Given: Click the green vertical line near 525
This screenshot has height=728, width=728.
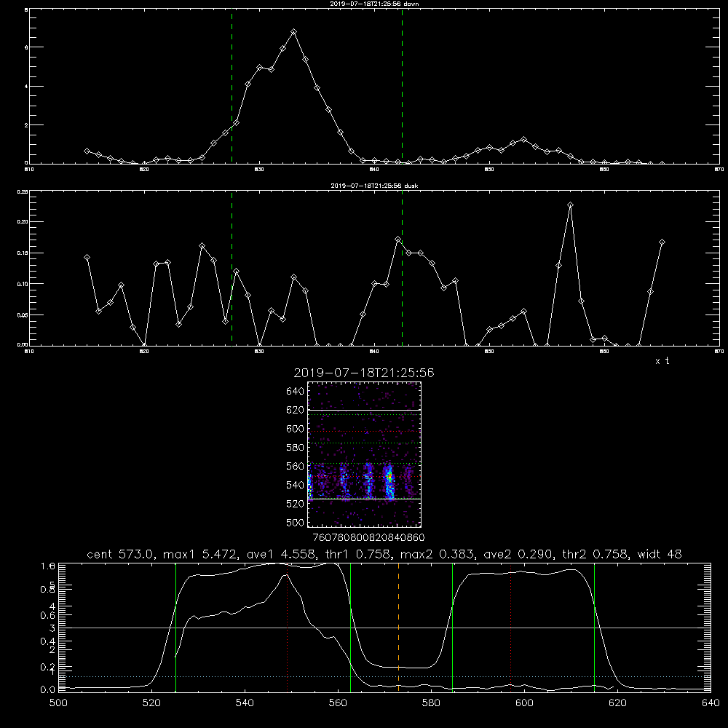Looking at the screenshot, I should [176, 627].
